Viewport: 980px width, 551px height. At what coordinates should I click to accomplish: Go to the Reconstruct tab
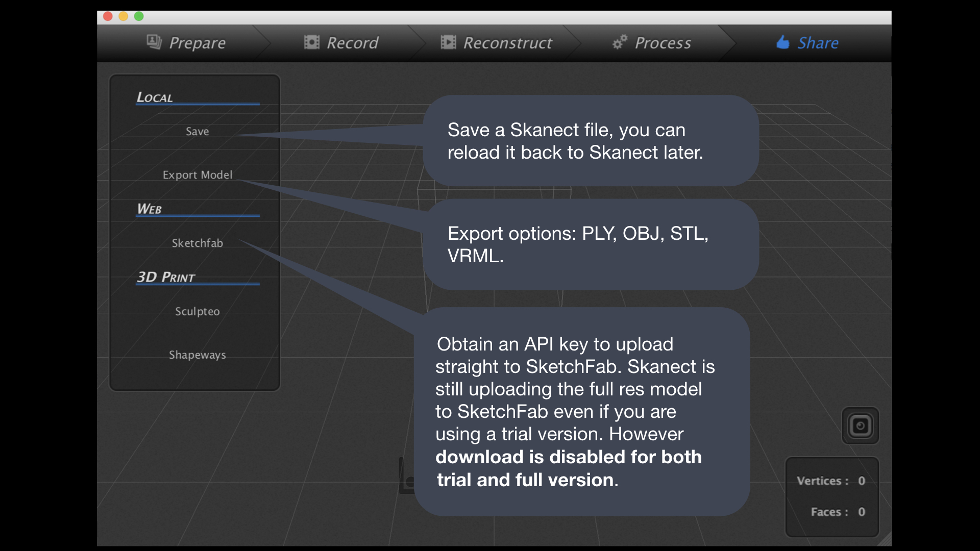pyautogui.click(x=496, y=43)
